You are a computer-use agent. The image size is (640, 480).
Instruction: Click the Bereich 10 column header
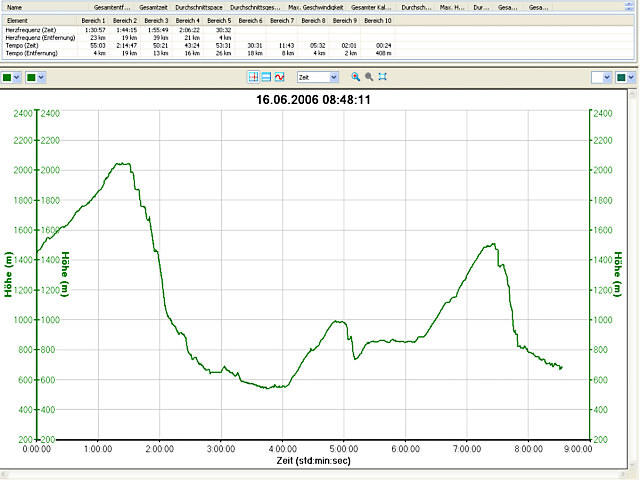click(x=378, y=20)
